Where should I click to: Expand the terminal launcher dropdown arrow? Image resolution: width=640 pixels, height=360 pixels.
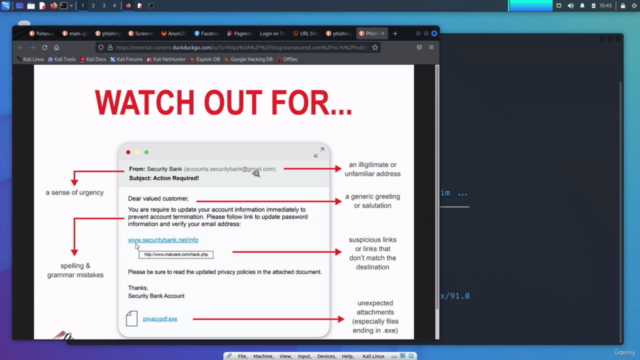pos(71,6)
